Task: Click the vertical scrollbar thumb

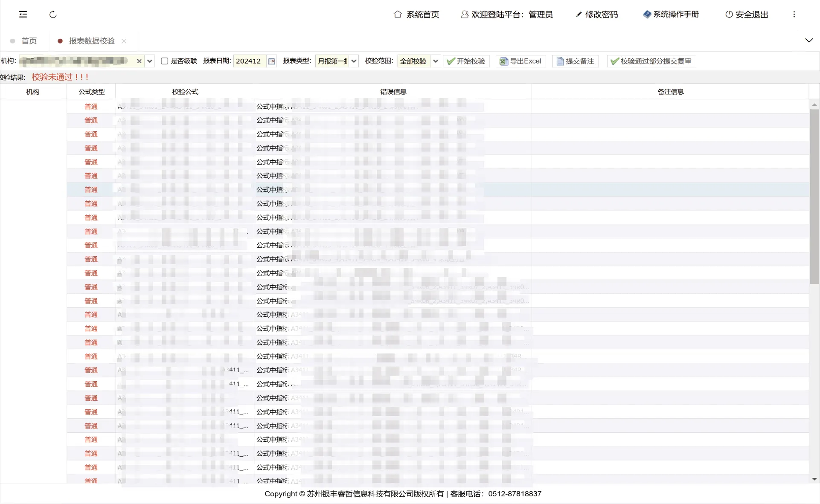Action: pos(814,196)
